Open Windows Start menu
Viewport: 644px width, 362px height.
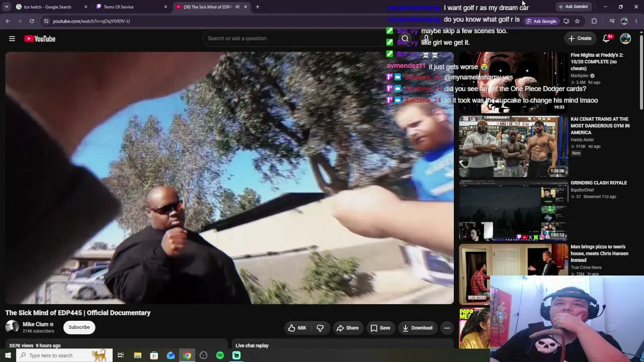tap(8, 355)
